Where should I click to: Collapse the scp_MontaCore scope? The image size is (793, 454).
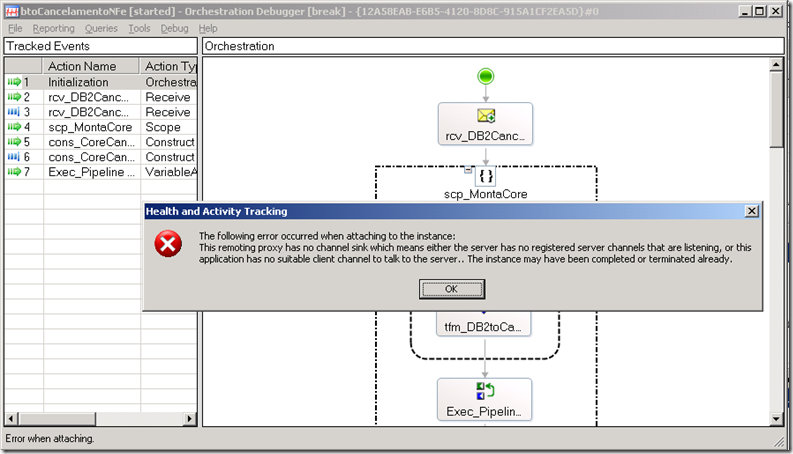(x=467, y=168)
